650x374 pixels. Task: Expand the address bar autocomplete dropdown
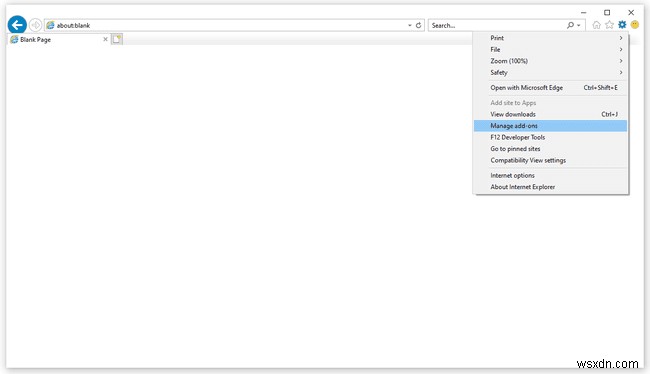pos(410,25)
